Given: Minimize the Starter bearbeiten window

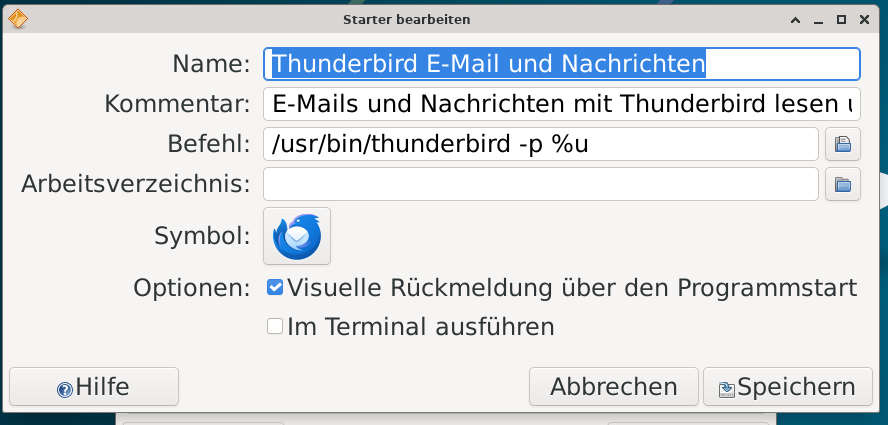Looking at the screenshot, I should coord(819,19).
